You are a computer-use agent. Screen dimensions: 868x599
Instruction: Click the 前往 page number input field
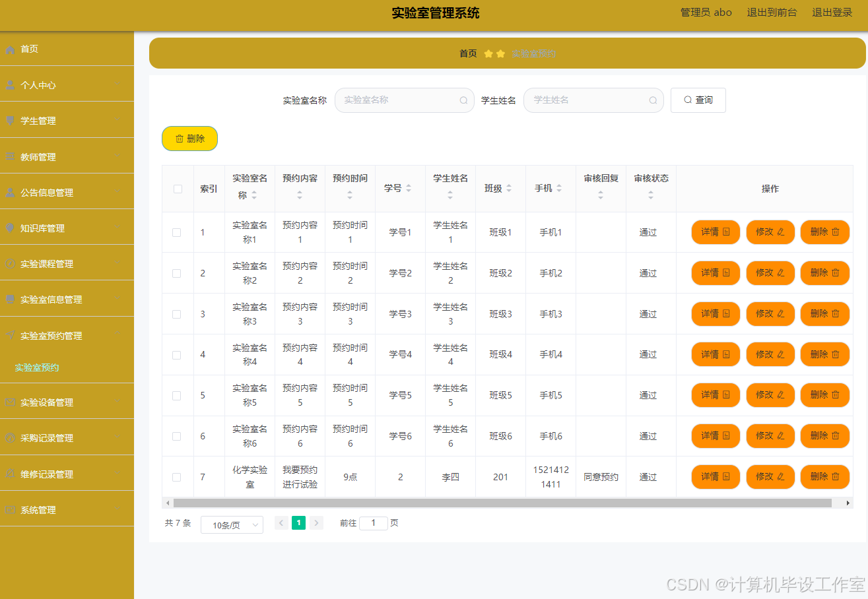(x=374, y=522)
